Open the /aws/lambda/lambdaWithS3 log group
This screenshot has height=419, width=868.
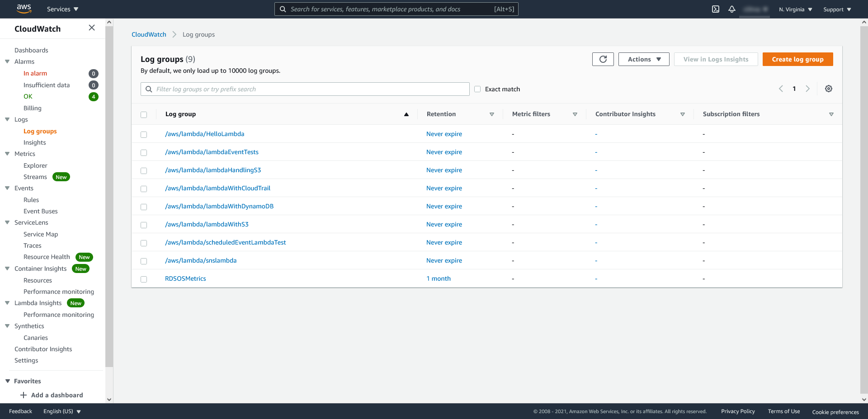207,224
